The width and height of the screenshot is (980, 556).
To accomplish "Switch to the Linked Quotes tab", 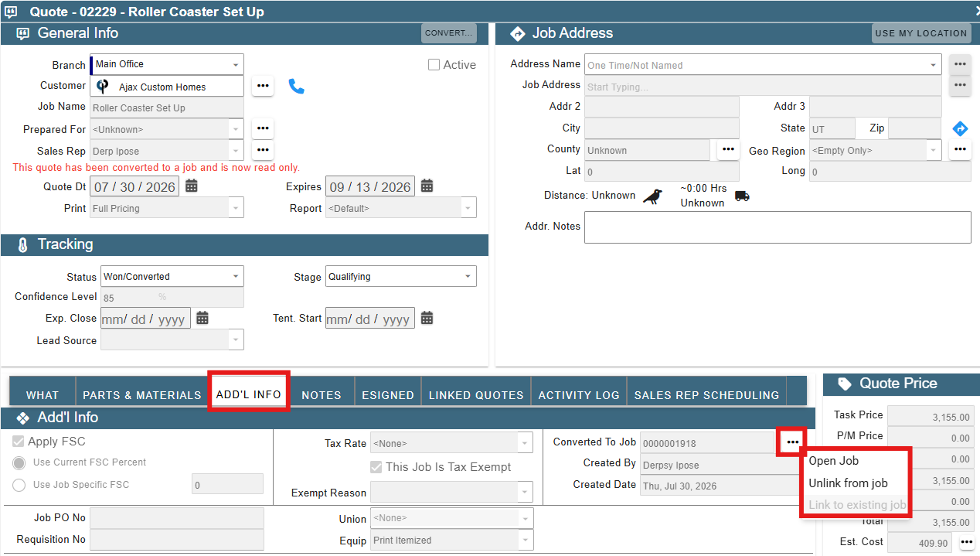I will point(476,394).
